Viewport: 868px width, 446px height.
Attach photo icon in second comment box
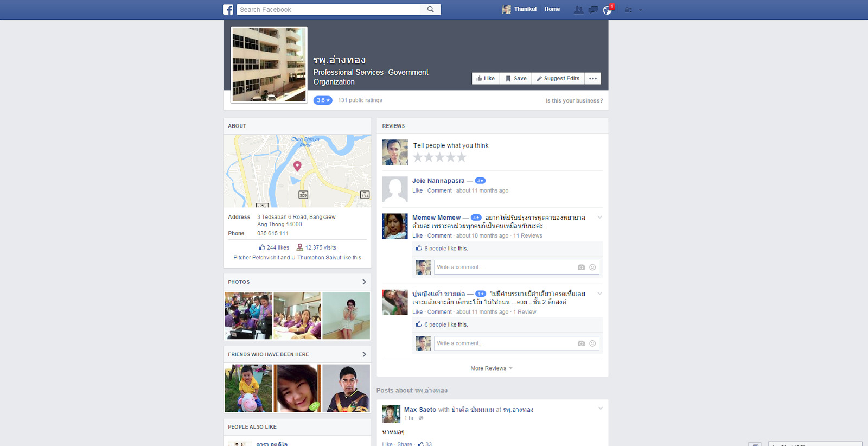point(581,343)
